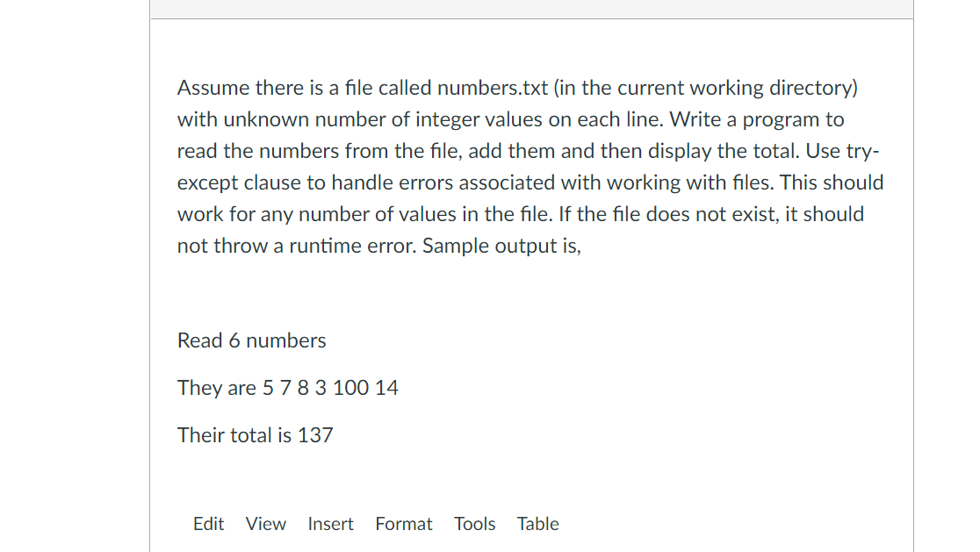Click the line 'Read 6 numbers'
Viewport: 980px width, 552px height.
(251, 341)
